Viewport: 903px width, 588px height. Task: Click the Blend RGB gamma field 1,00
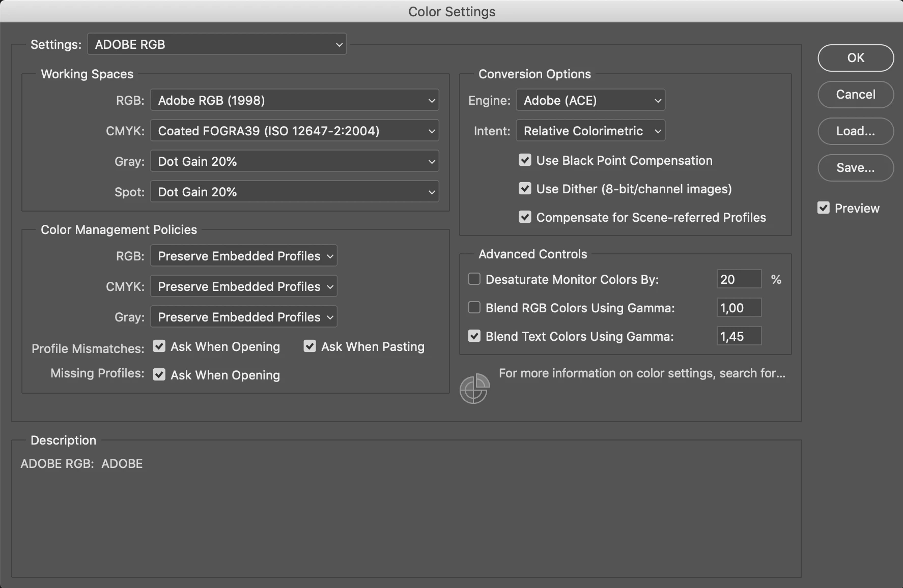point(739,308)
